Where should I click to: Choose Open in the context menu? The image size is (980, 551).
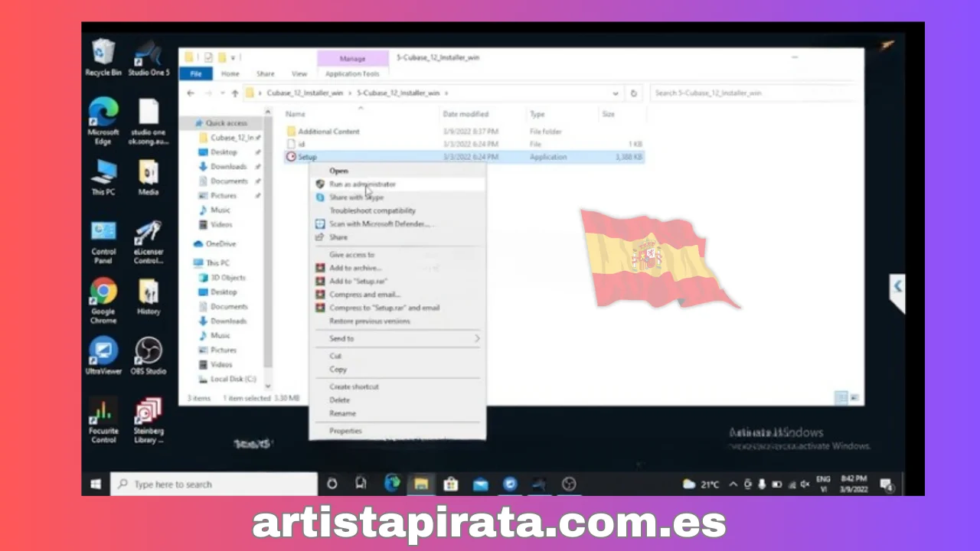(x=397, y=171)
